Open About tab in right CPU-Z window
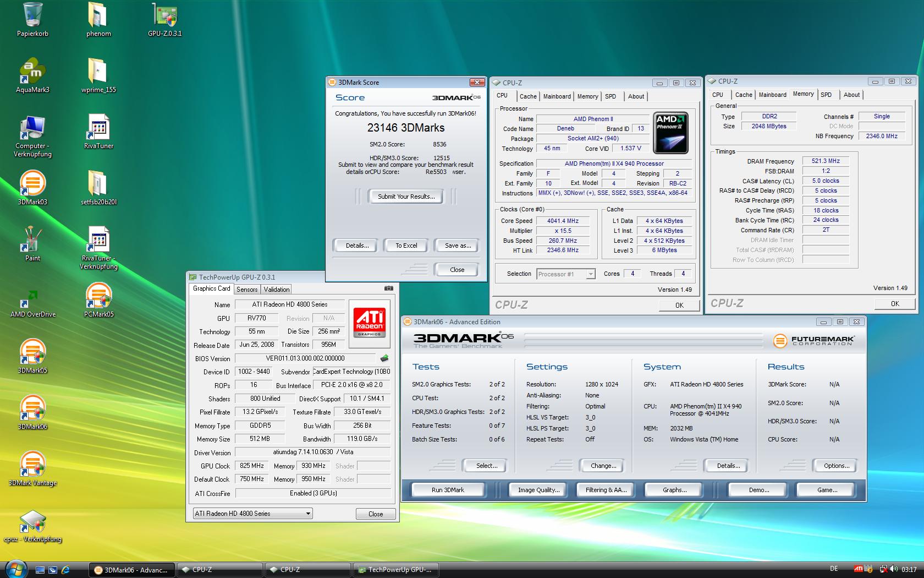This screenshot has height=578, width=924. click(851, 95)
